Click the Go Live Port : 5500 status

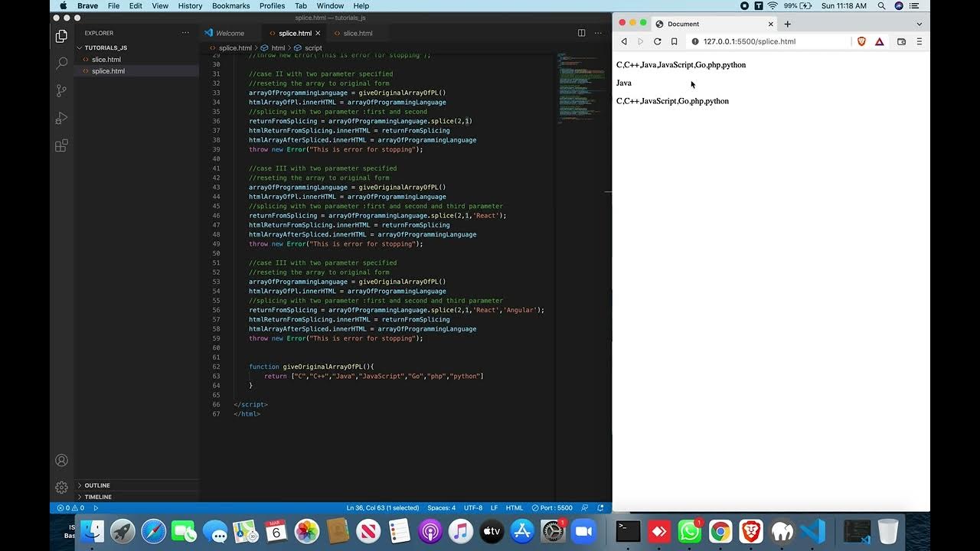(x=552, y=507)
